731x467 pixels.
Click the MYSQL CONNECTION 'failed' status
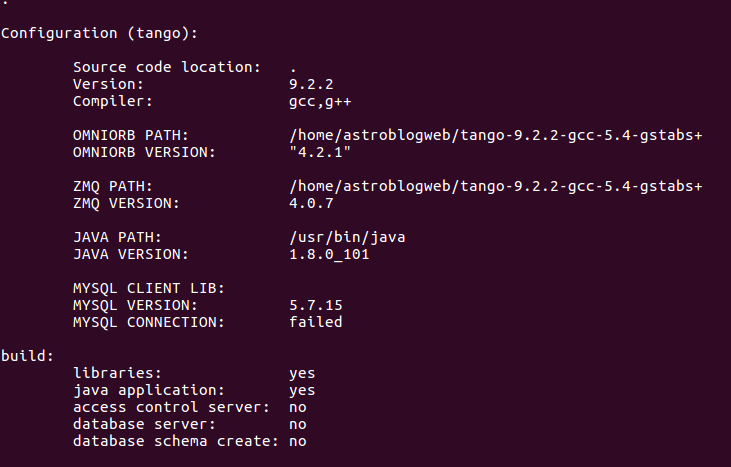pyautogui.click(x=316, y=322)
